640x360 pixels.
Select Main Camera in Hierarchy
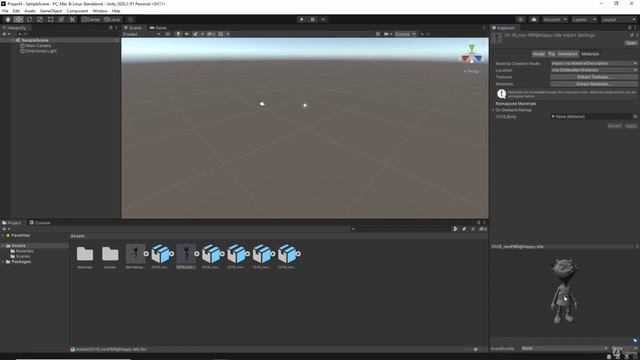tap(38, 46)
